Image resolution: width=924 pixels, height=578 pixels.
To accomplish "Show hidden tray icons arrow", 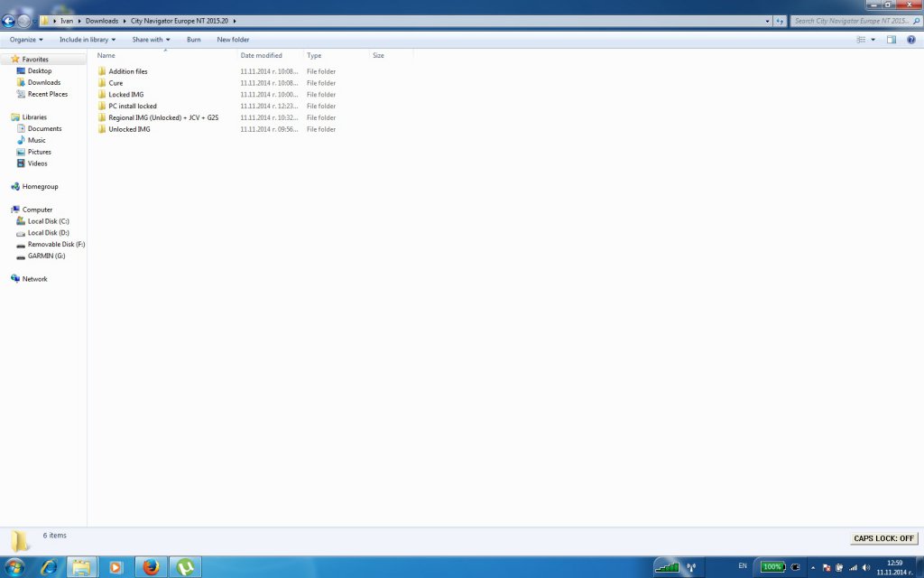I will point(813,567).
